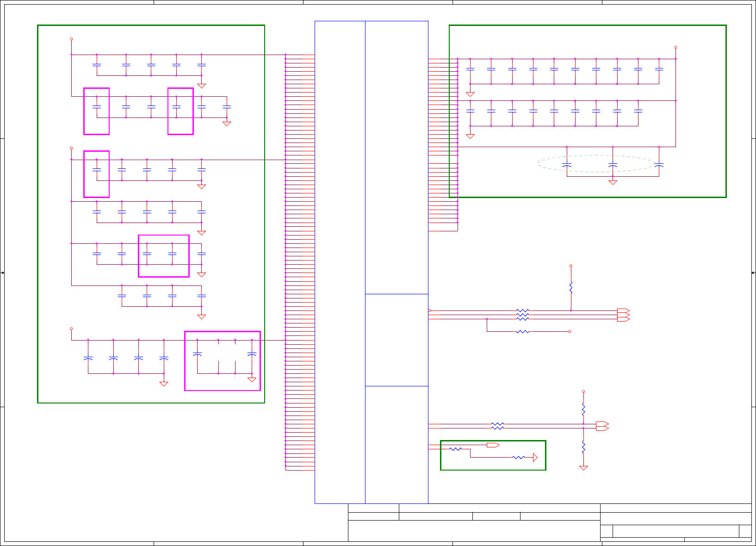Click the ground symbol inside the largest magenta box

252,379
